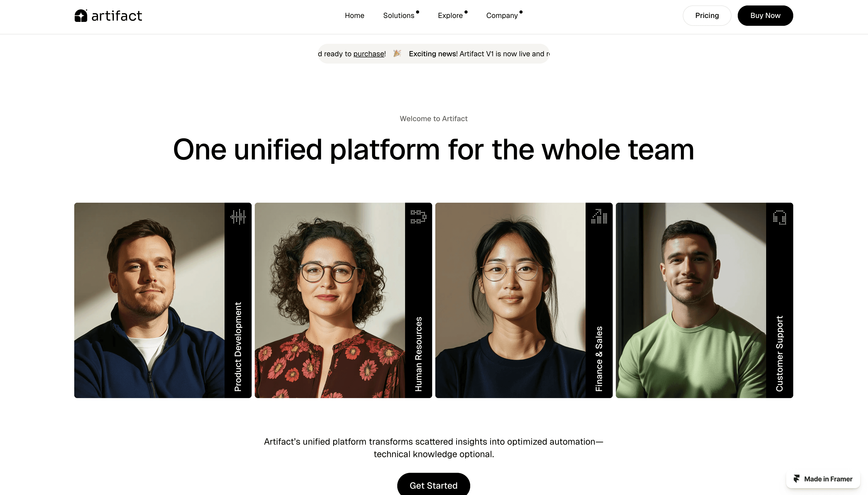
Task: Follow the purchase link in the banner
Action: 369,54
